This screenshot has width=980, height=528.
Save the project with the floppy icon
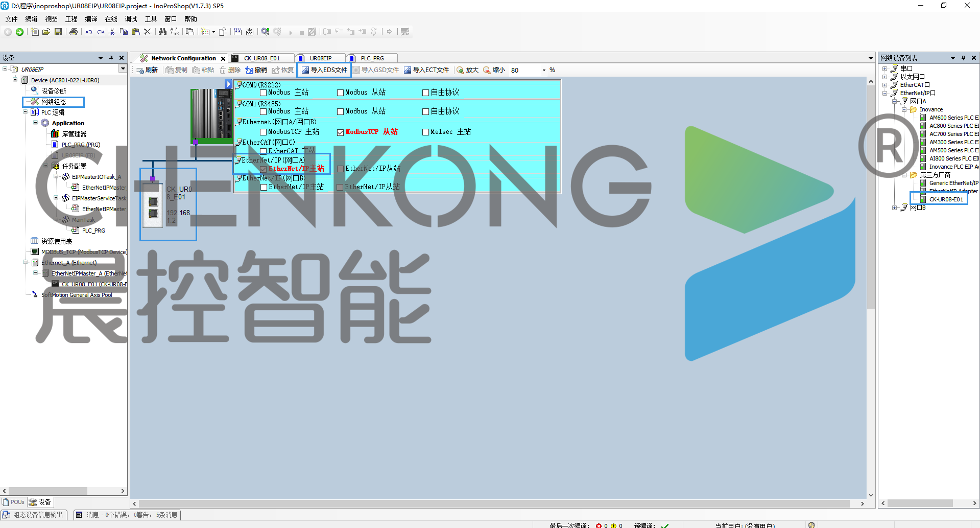(58, 32)
